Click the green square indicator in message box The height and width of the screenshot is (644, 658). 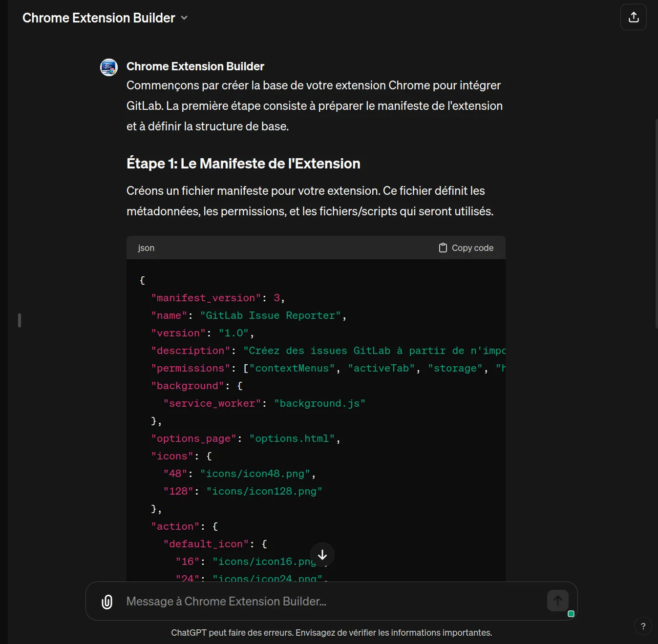571,614
